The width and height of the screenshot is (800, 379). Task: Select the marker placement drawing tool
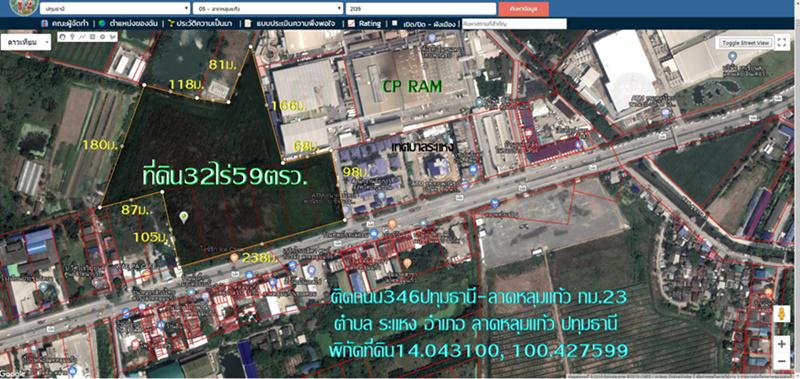point(72,37)
